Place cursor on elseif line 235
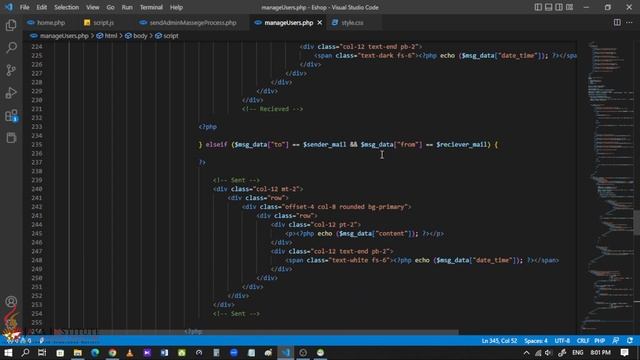Viewport: 640px width, 360px height. [x=348, y=144]
